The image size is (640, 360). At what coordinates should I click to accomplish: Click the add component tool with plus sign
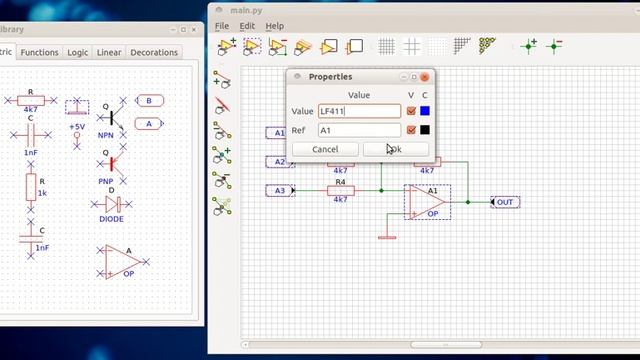tap(227, 47)
